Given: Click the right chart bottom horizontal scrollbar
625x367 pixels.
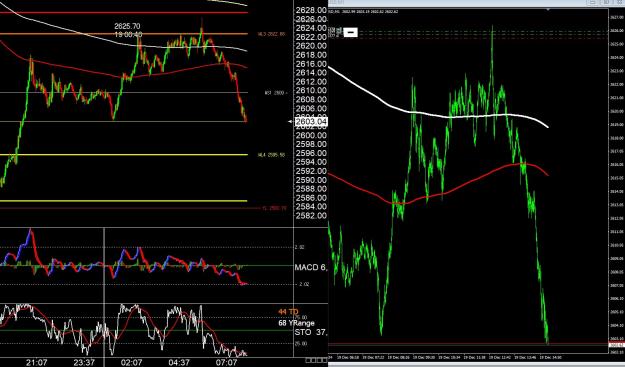Looking at the screenshot, I should [476, 365].
